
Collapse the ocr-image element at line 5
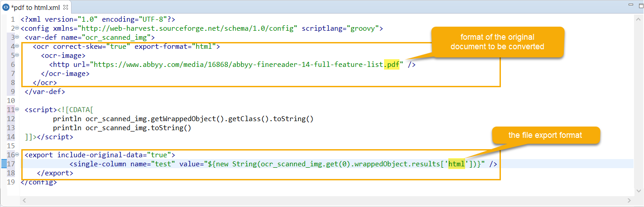pos(17,56)
